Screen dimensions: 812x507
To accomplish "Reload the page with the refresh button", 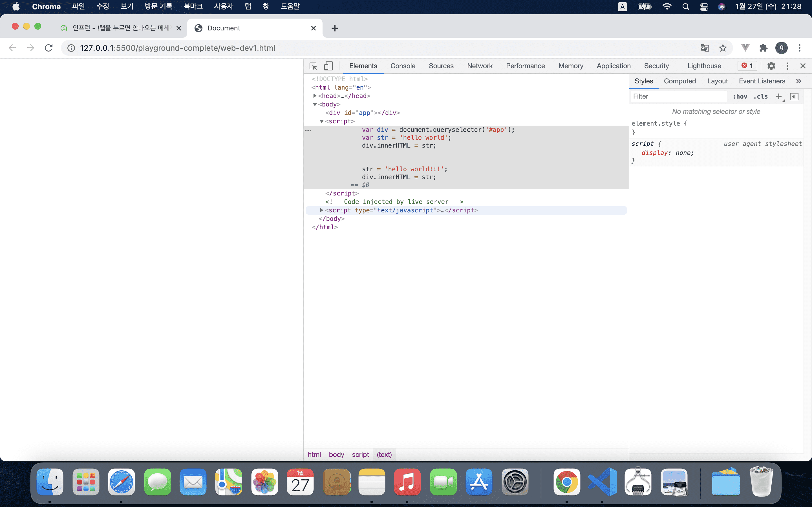I will pyautogui.click(x=49, y=48).
